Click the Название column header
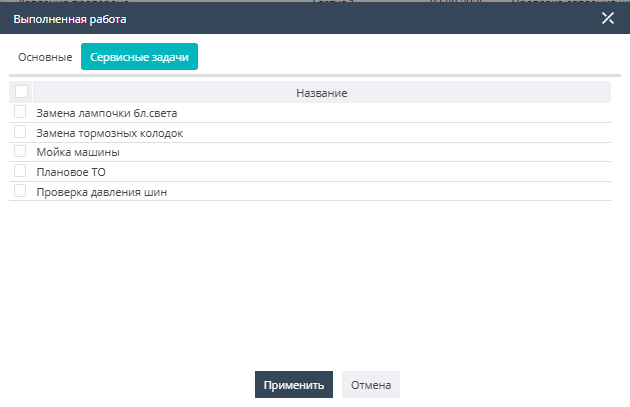The width and height of the screenshot is (630, 407). (322, 92)
